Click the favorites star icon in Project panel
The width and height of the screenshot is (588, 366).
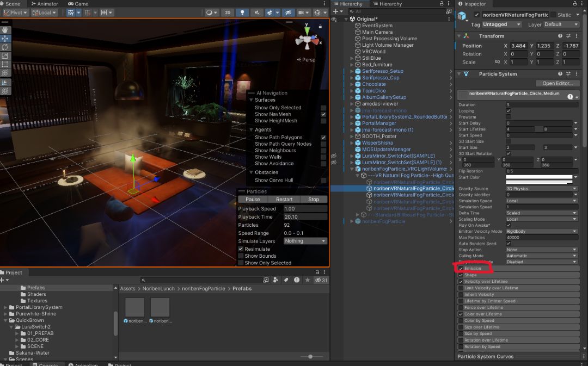[x=308, y=280]
